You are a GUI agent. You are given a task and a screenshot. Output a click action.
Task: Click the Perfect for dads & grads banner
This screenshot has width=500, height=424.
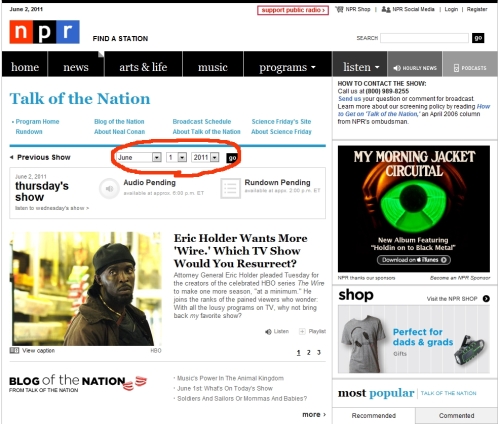(x=414, y=339)
